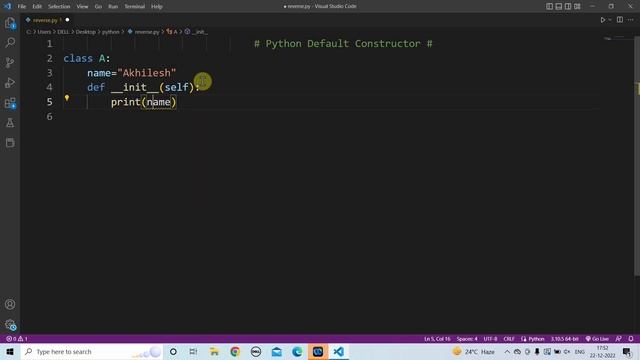Select the 3.10.5 64-bit interpreter
The width and height of the screenshot is (640, 360).
point(564,339)
